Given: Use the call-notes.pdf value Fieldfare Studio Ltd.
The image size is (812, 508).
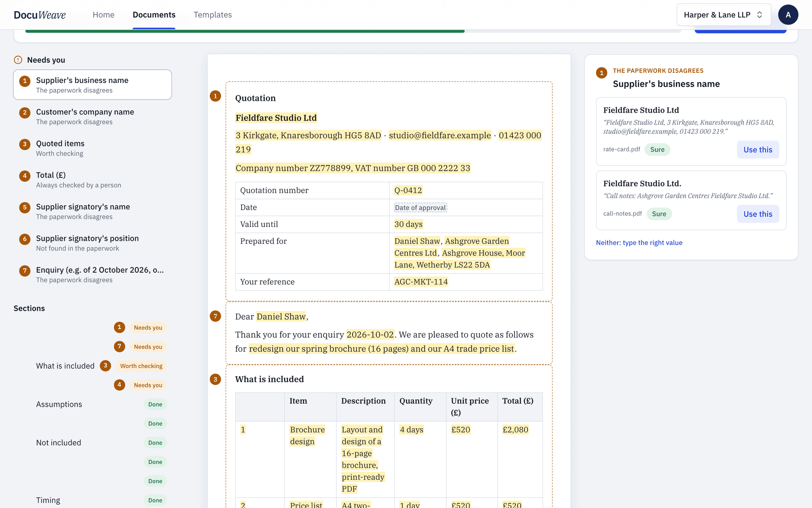Looking at the screenshot, I should tap(758, 214).
